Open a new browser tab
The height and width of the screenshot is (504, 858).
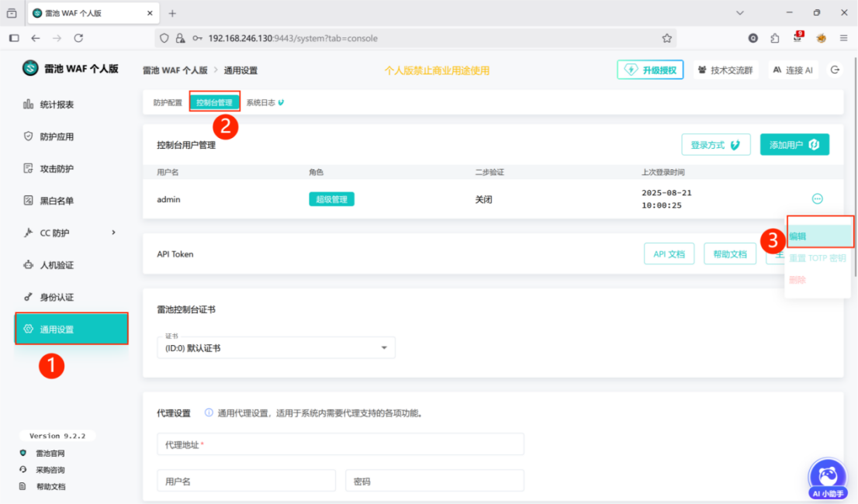click(172, 13)
